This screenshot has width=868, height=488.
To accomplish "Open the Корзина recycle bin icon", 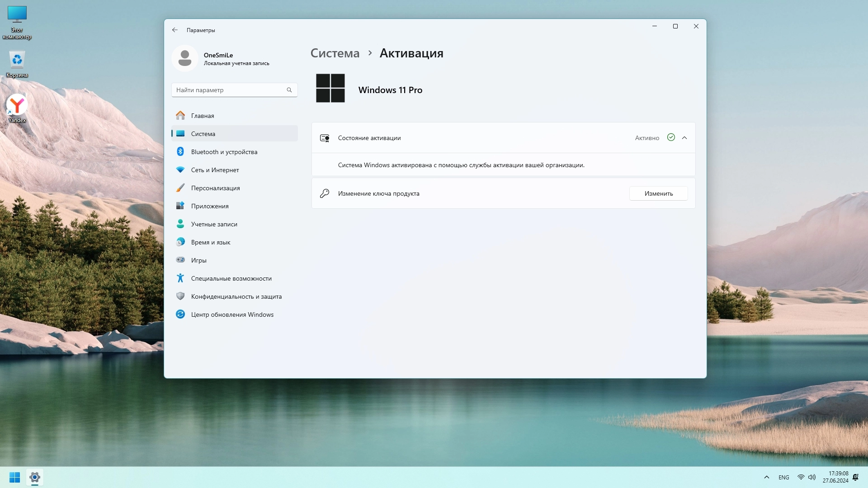I will pyautogui.click(x=17, y=63).
